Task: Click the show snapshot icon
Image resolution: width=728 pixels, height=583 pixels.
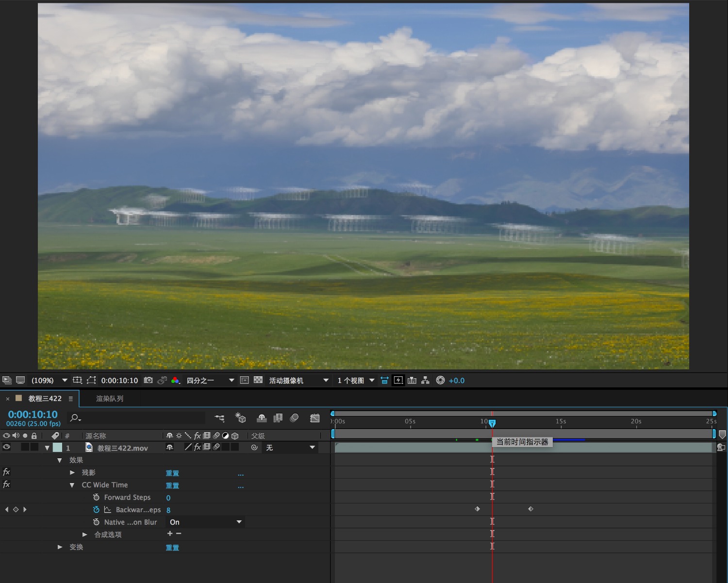Action: pos(162,380)
